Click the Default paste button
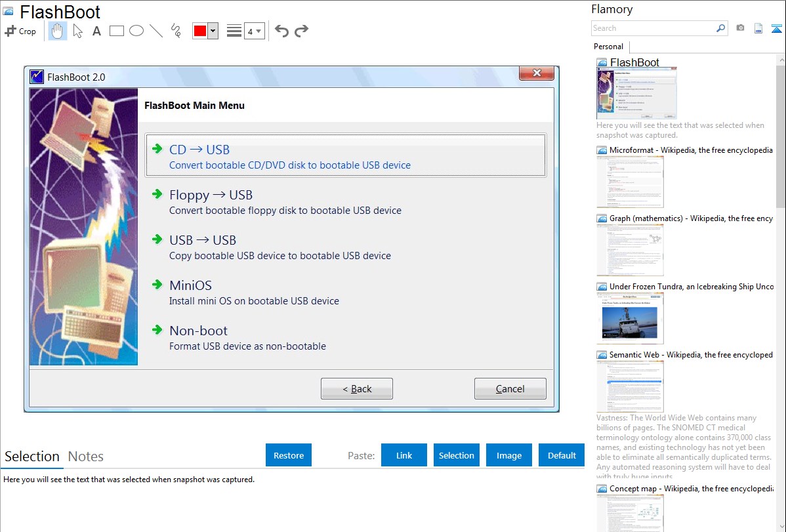786x532 pixels. pyautogui.click(x=562, y=455)
